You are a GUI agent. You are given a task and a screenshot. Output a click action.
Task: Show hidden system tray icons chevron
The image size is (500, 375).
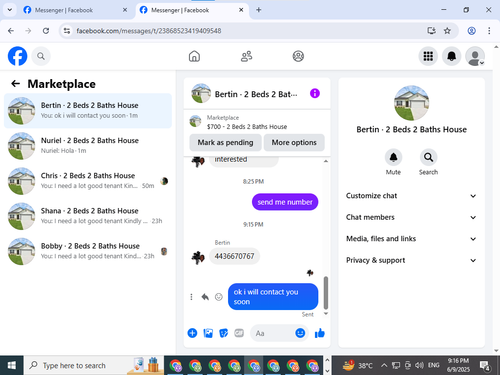384,365
